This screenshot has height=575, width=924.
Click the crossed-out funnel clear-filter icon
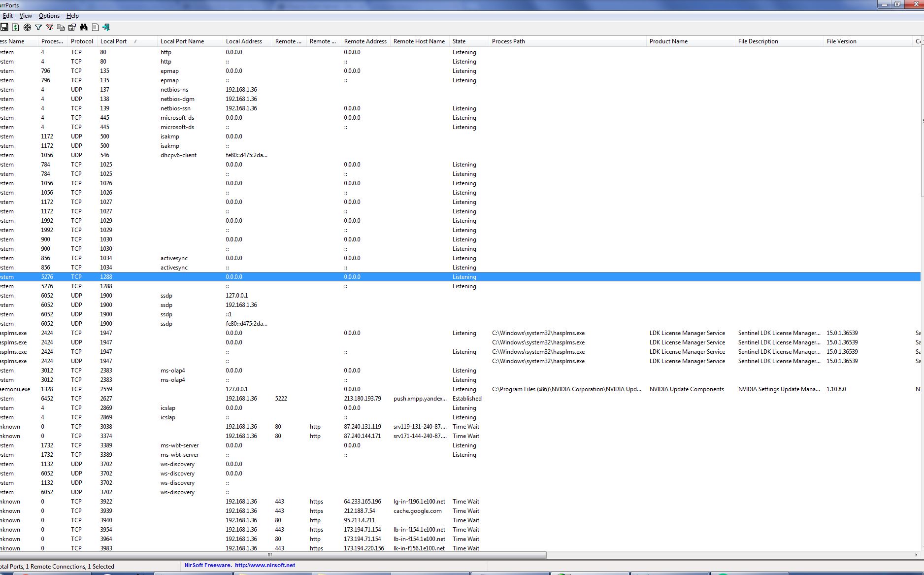[x=50, y=28]
